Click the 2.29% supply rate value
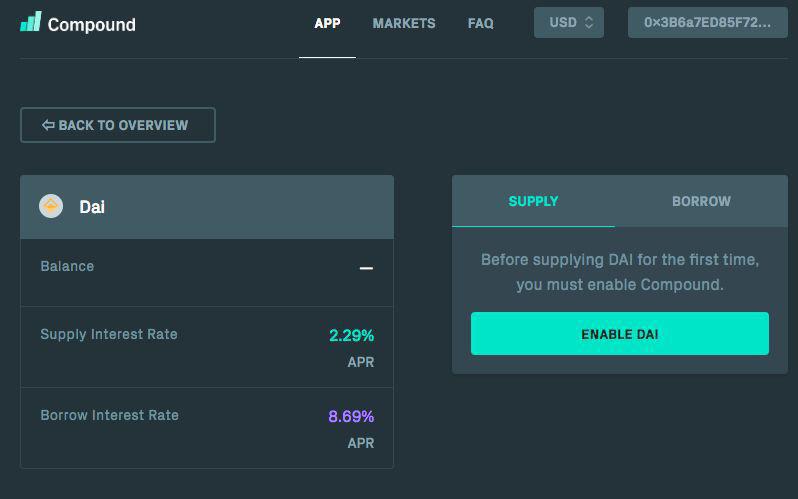 tap(351, 335)
